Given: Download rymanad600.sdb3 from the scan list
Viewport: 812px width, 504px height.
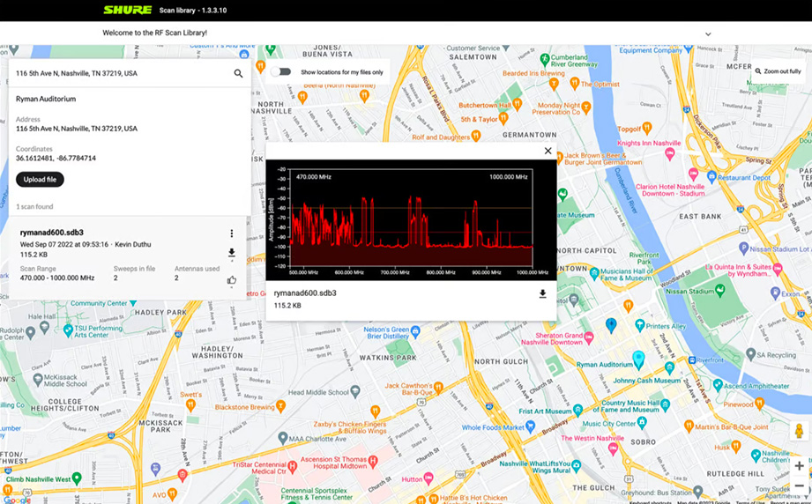Looking at the screenshot, I should click(232, 253).
